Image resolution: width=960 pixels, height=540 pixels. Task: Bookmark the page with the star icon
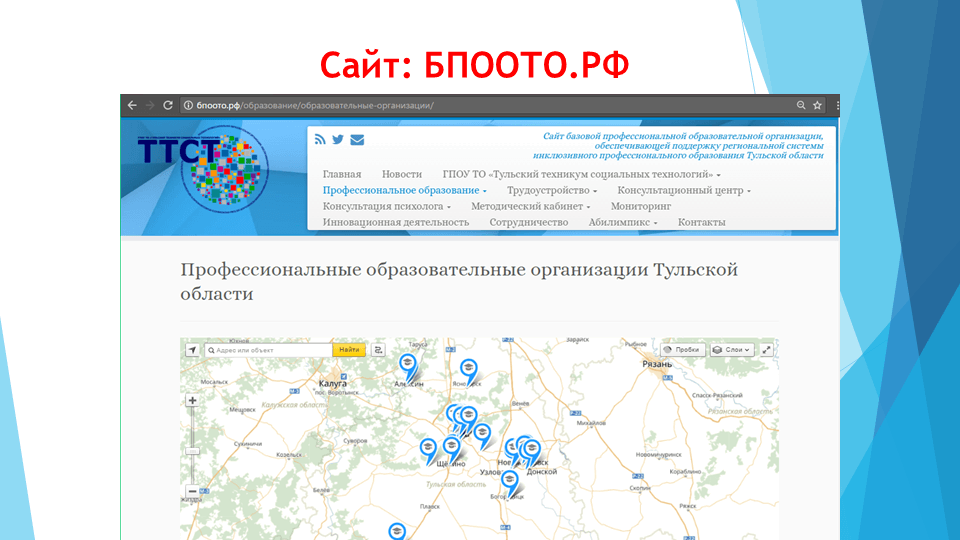pyautogui.click(x=817, y=105)
